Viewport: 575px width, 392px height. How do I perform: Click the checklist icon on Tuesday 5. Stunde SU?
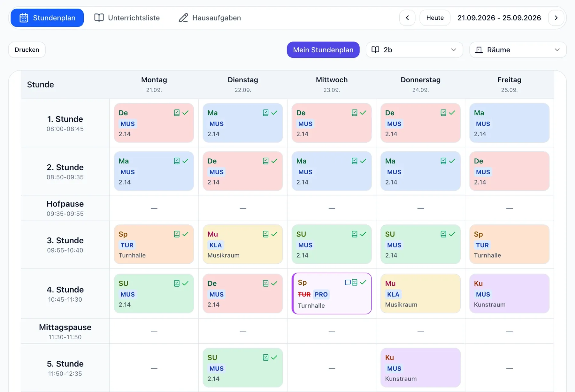(265, 357)
